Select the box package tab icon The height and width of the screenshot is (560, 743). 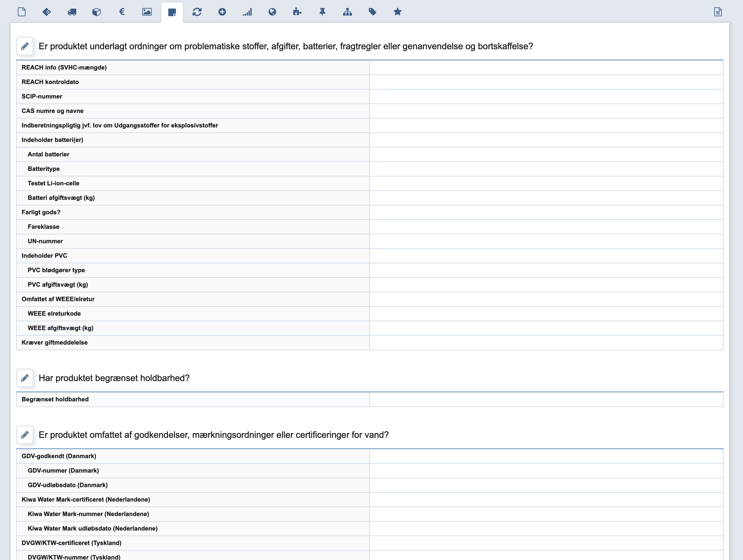pos(97,12)
